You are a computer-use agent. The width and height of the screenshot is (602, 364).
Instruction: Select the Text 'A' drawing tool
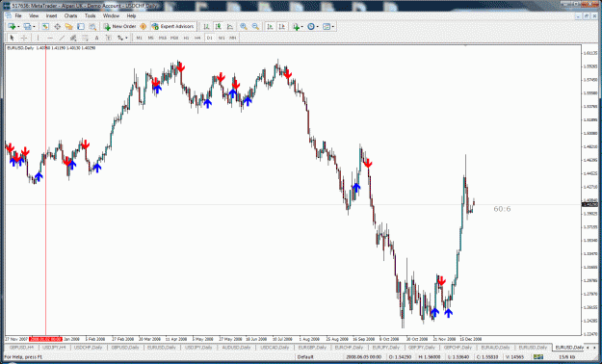(x=96, y=38)
